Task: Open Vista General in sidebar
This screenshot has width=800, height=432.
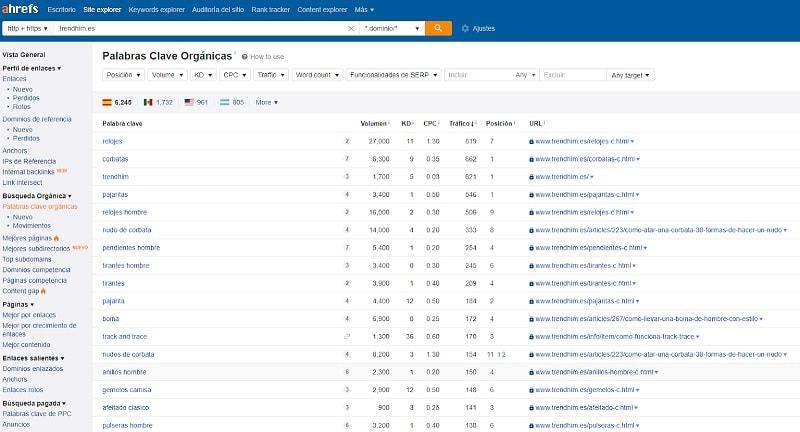Action: click(24, 55)
